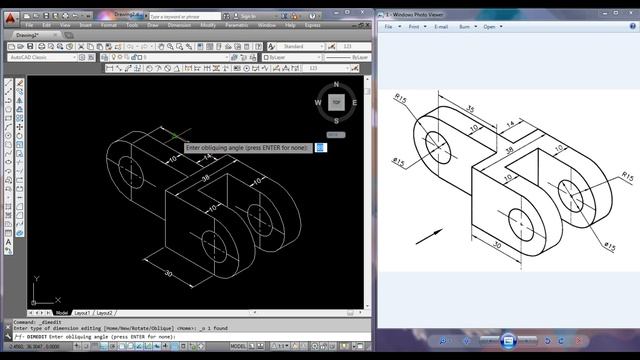
Task: Select the Circle draw tool
Action: coord(8,136)
